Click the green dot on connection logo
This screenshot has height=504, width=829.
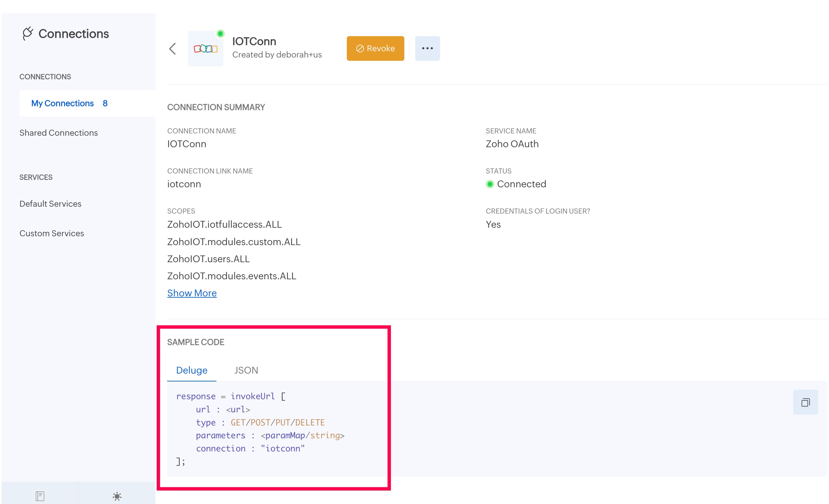point(220,34)
